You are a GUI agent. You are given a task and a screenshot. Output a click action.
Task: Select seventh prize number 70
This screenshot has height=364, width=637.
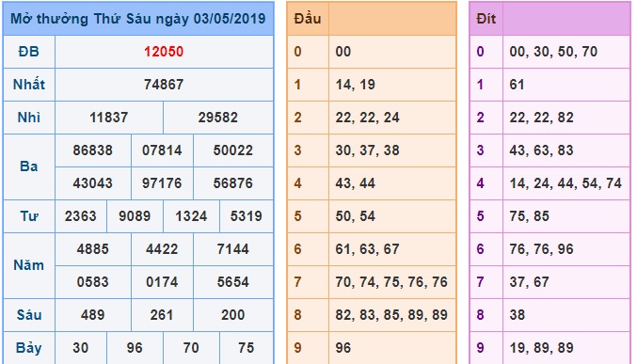pyautogui.click(x=191, y=348)
